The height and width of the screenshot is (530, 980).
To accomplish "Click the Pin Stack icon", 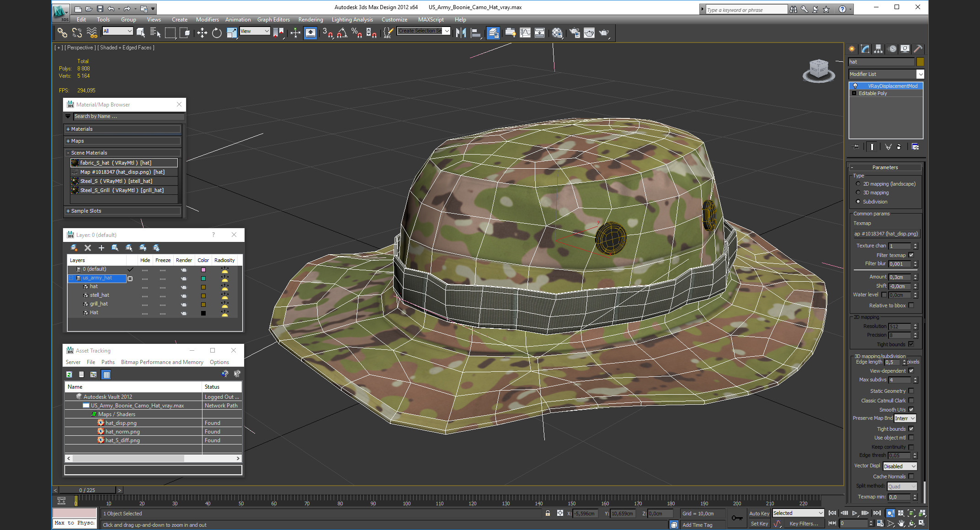I will (856, 147).
